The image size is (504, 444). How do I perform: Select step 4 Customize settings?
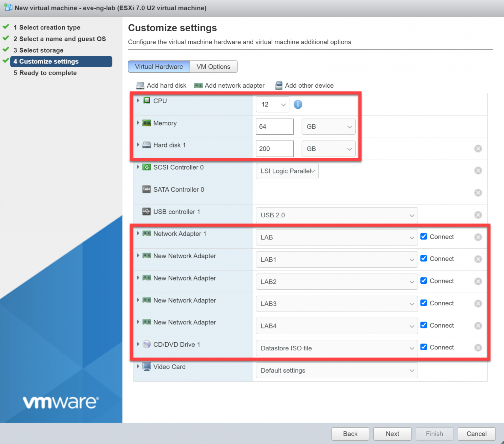61,61
